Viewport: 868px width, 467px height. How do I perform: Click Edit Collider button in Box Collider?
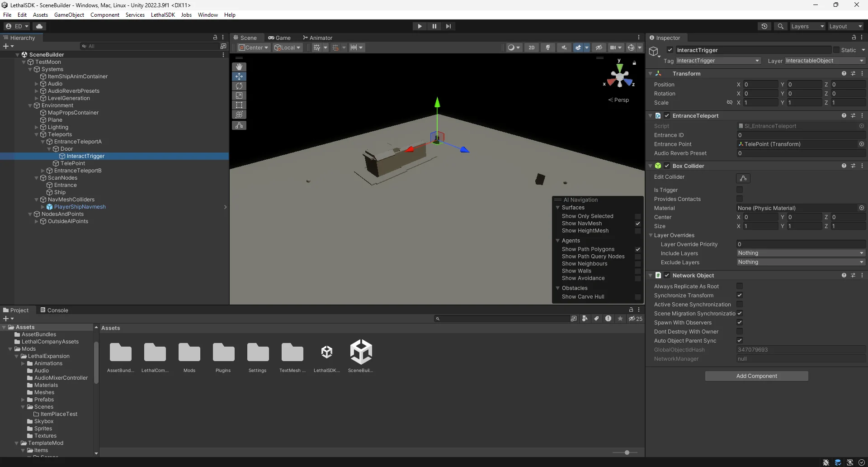[x=743, y=178]
